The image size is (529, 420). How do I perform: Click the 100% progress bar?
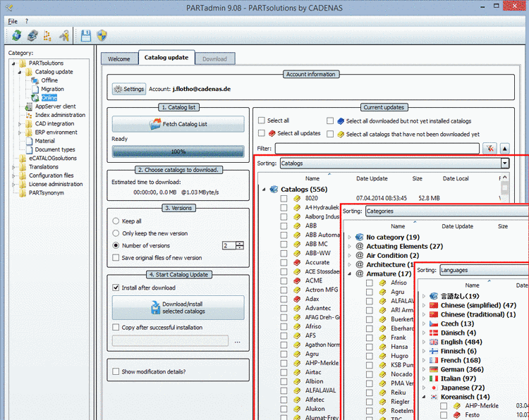178,152
